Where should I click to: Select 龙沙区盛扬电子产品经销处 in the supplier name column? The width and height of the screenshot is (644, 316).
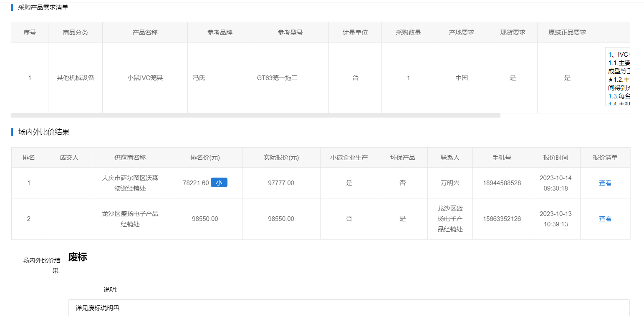(x=130, y=219)
